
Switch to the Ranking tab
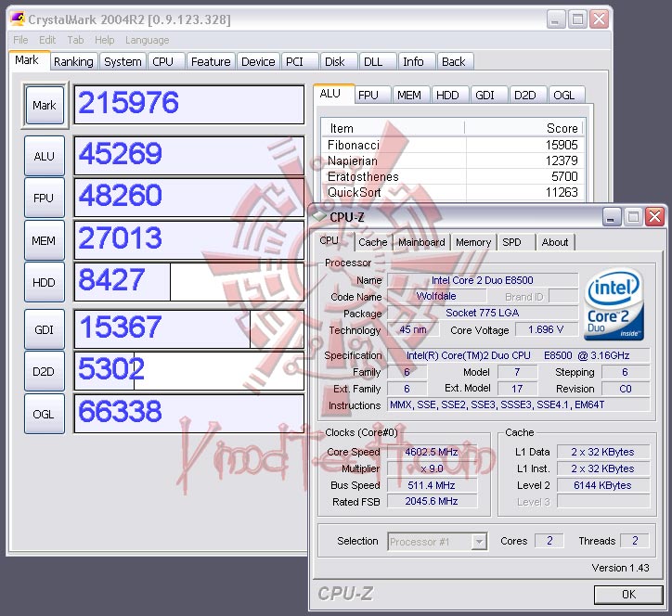pyautogui.click(x=73, y=61)
